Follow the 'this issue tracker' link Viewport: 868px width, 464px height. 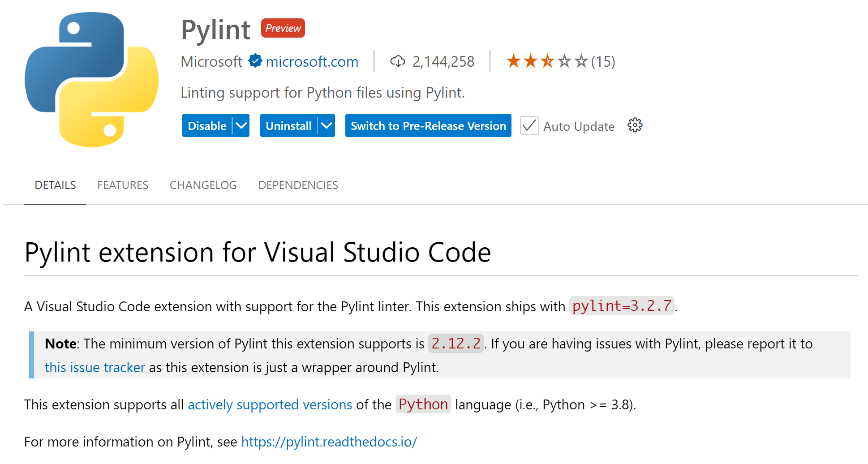click(95, 367)
